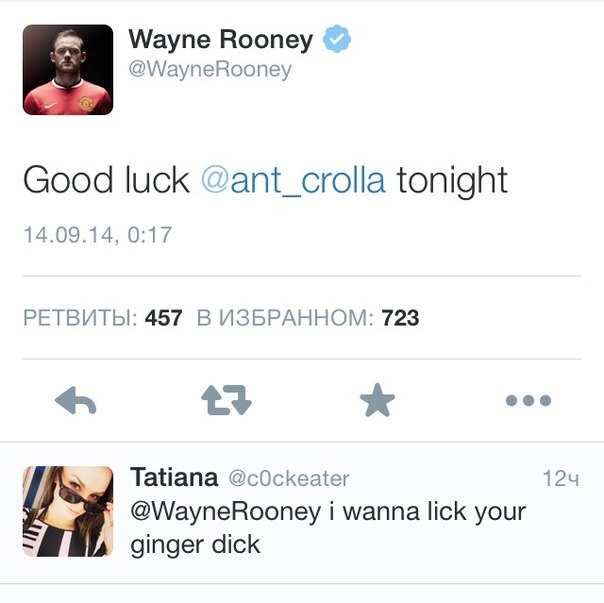Viewport: 604px width, 603px height.
Task: Tap the grey handle beside Tatiana's name
Action: point(289,479)
